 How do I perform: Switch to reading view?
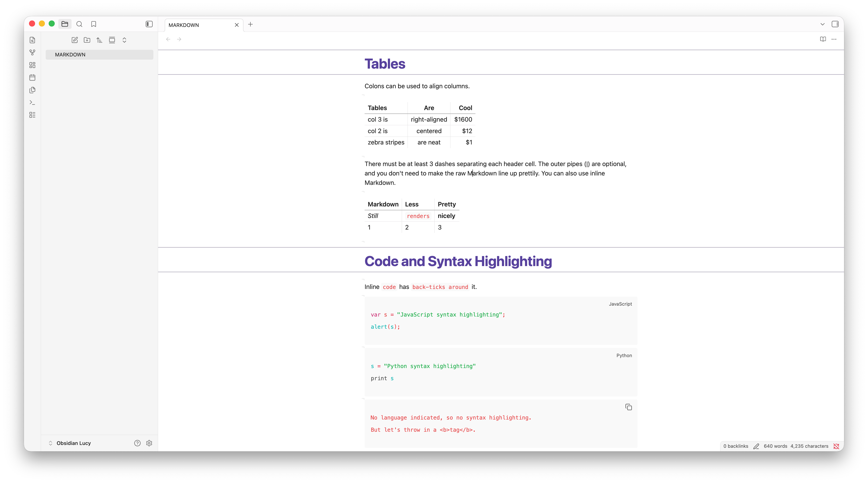click(x=823, y=40)
